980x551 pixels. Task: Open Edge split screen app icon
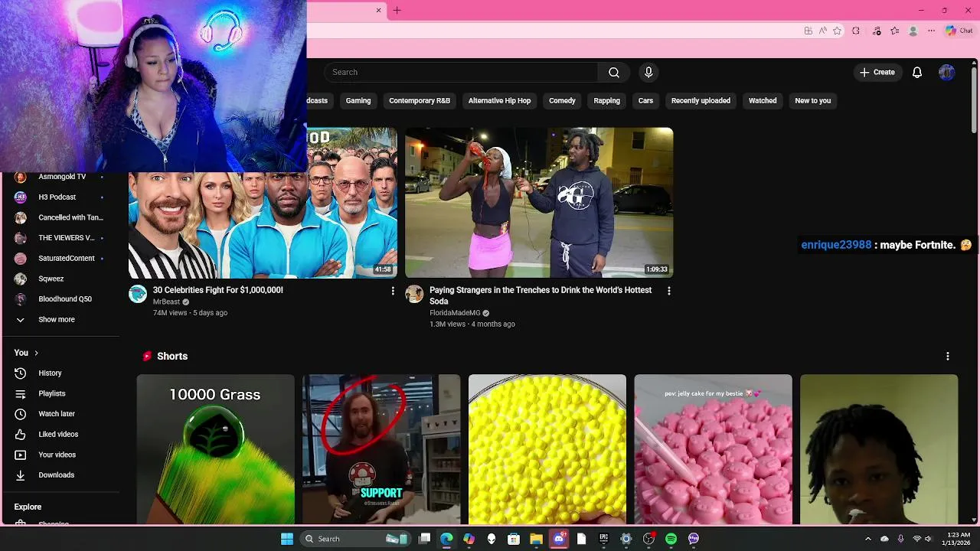[808, 31]
